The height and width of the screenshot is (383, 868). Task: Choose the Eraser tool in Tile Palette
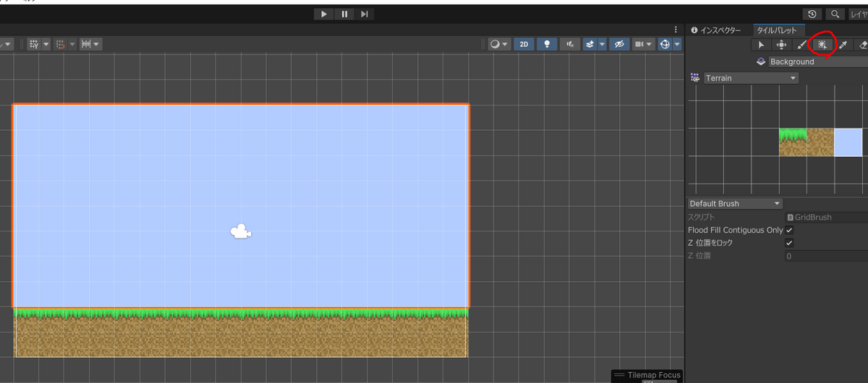[x=862, y=45]
